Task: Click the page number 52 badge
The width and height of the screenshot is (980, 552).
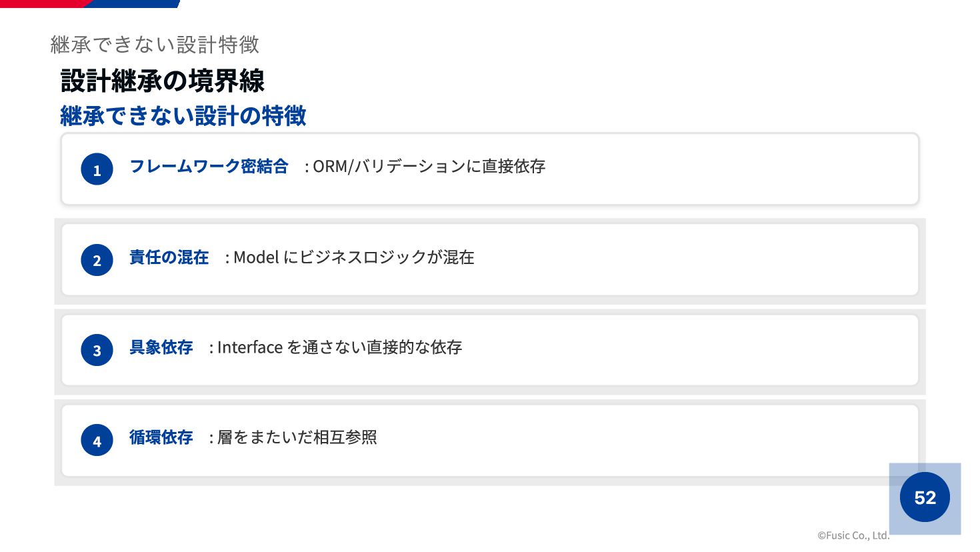Action: 925,497
